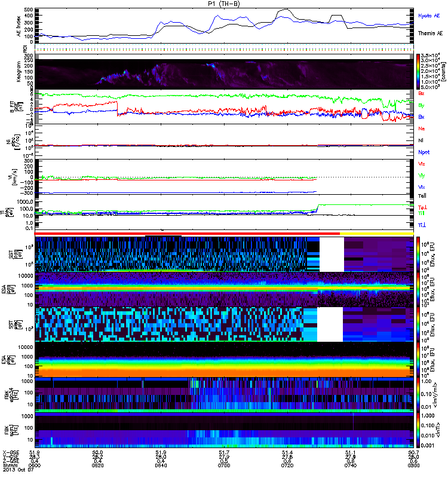Select the Themis AE legend label
Image resolution: width=448 pixels, height=478 pixels.
(430, 33)
